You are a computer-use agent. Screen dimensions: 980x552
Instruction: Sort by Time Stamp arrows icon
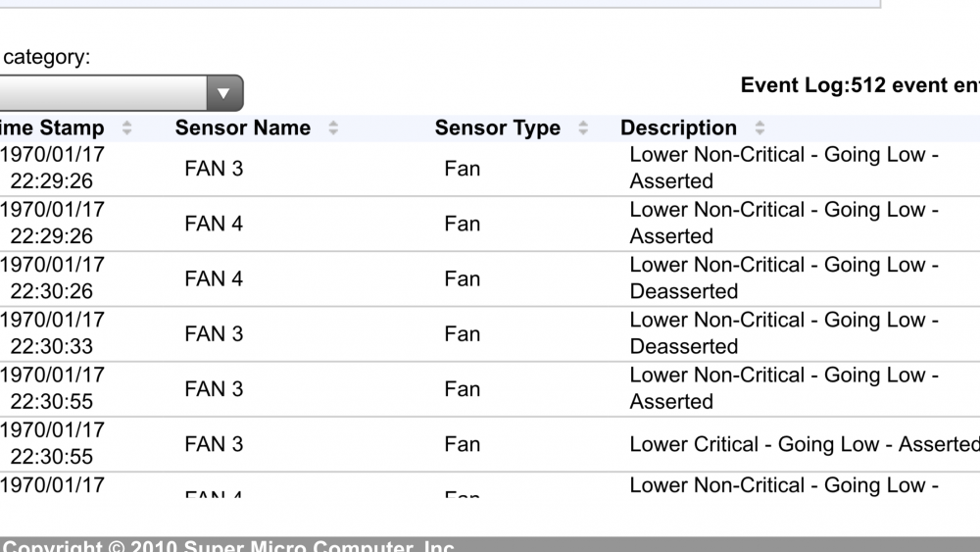(126, 128)
